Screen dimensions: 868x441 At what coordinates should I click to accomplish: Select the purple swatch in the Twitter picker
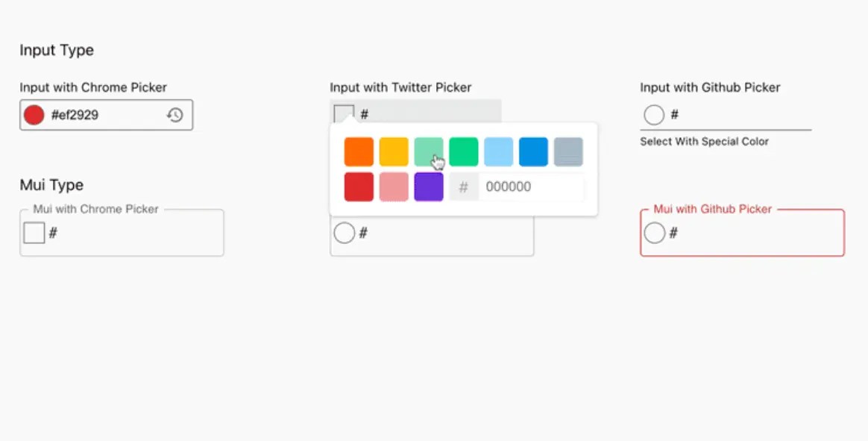(x=428, y=187)
